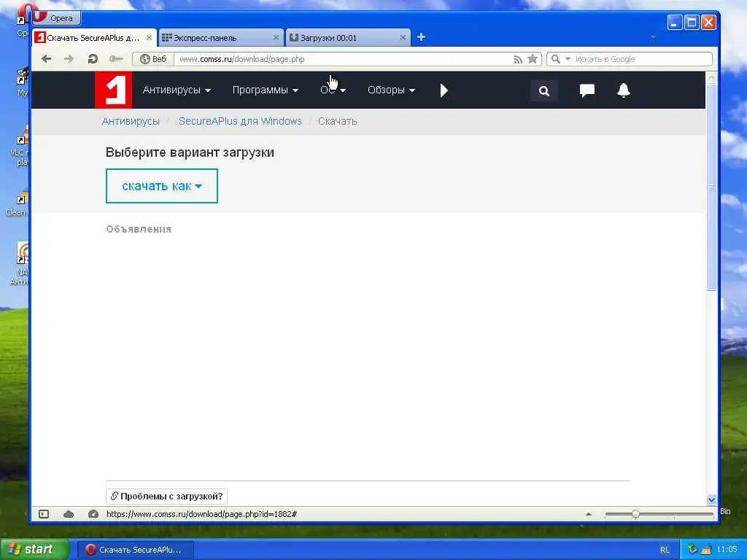Image resolution: width=747 pixels, height=560 pixels.
Task: Open the search engine dropdown magnifier
Action: coord(560,59)
